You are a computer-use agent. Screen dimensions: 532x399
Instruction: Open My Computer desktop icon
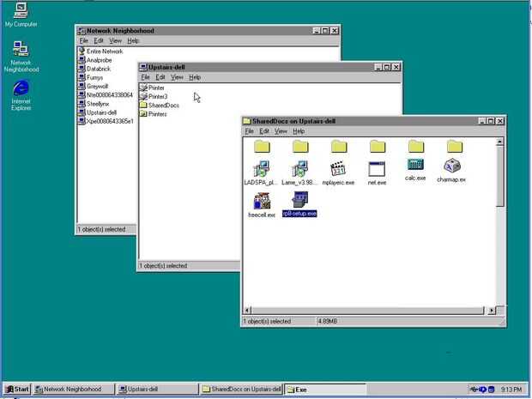point(21,15)
